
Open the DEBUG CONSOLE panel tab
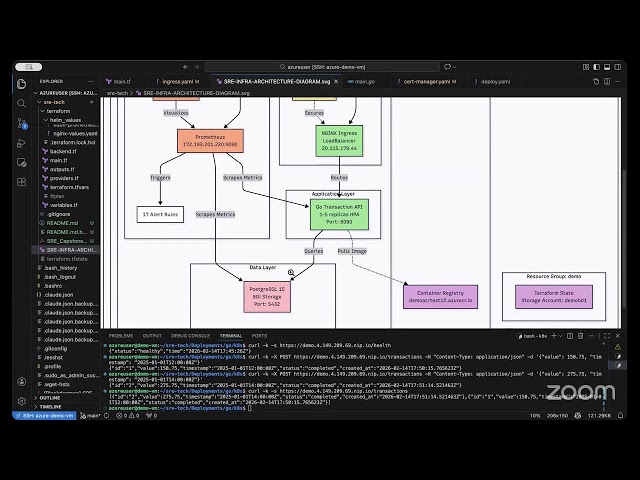coord(190,336)
